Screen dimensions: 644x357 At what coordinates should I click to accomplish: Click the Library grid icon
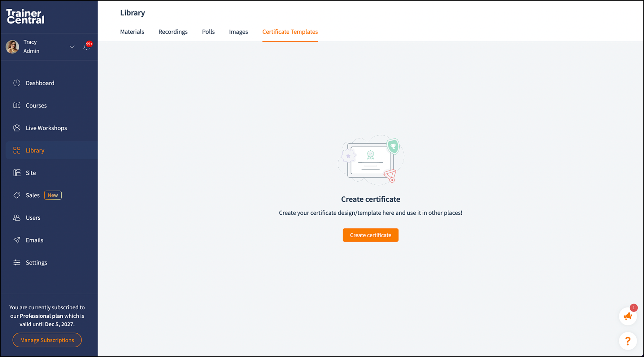coord(17,150)
